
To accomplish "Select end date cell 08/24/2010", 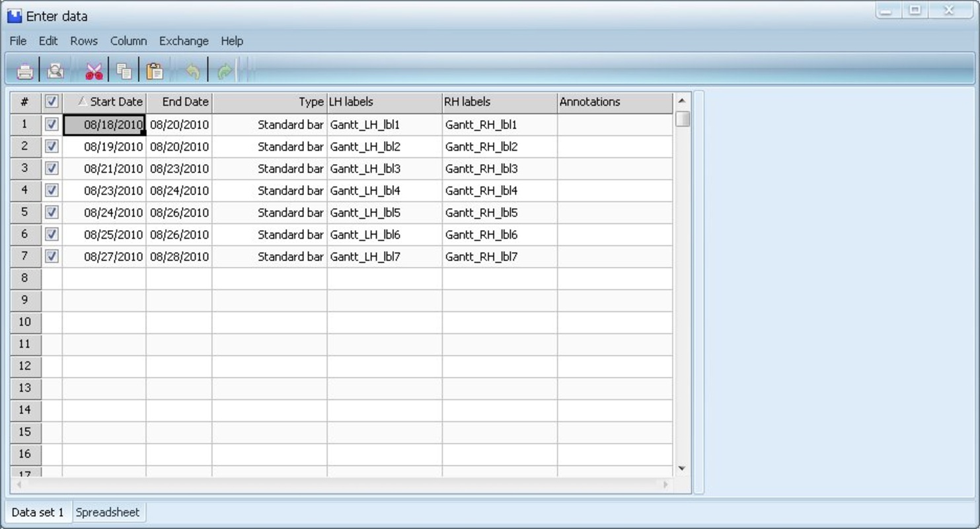I will pyautogui.click(x=179, y=190).
